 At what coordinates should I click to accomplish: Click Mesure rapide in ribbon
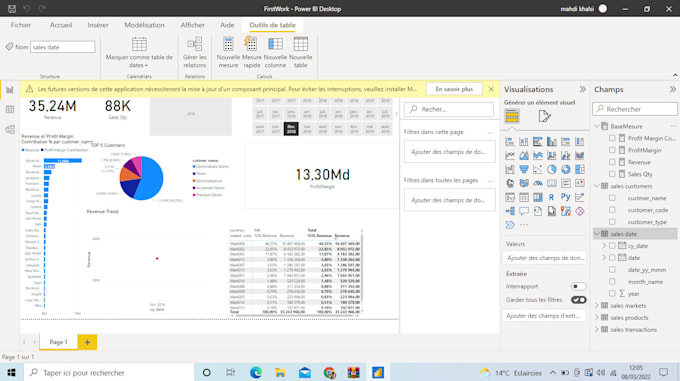coord(252,52)
